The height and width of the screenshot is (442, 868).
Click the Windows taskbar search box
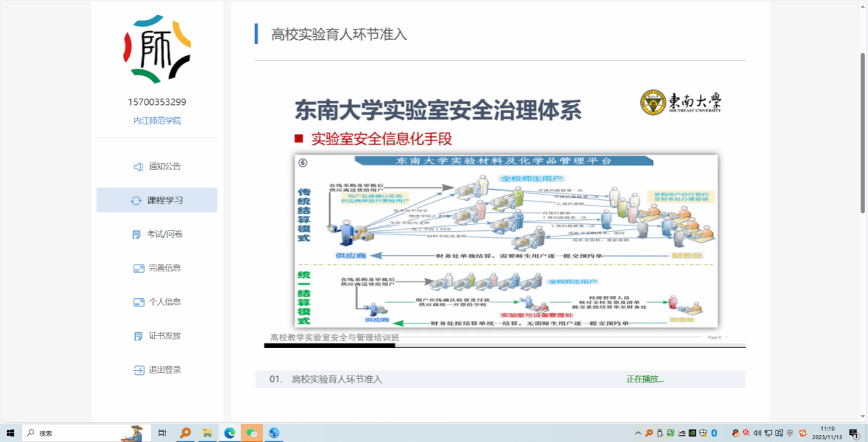point(77,433)
